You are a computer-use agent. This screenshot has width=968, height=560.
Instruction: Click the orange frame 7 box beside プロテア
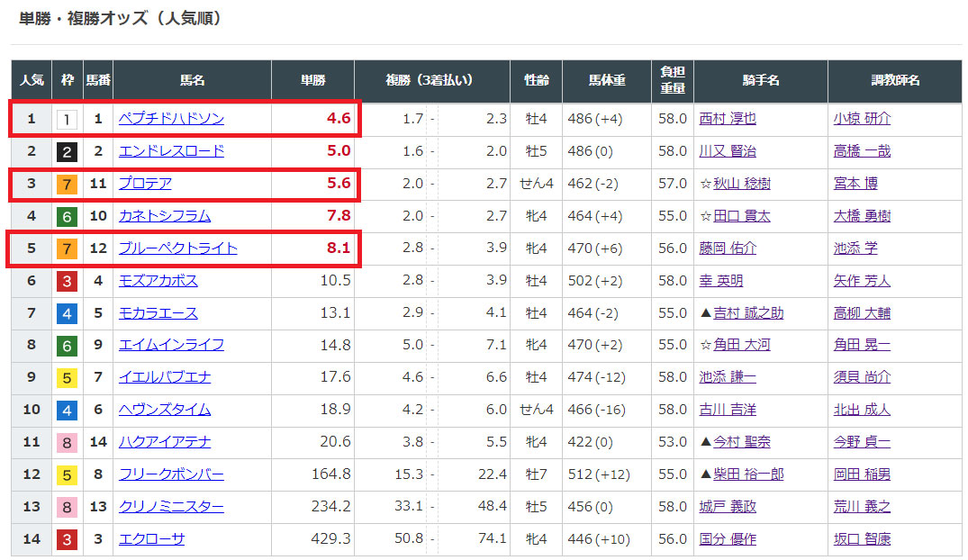[x=67, y=184]
